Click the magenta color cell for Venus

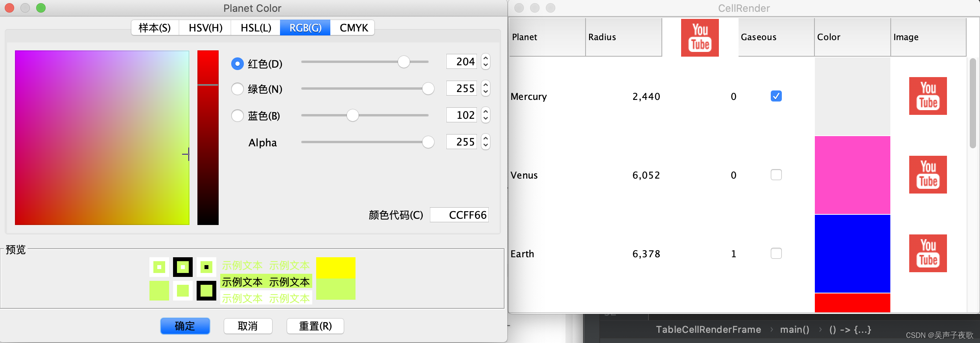(852, 175)
